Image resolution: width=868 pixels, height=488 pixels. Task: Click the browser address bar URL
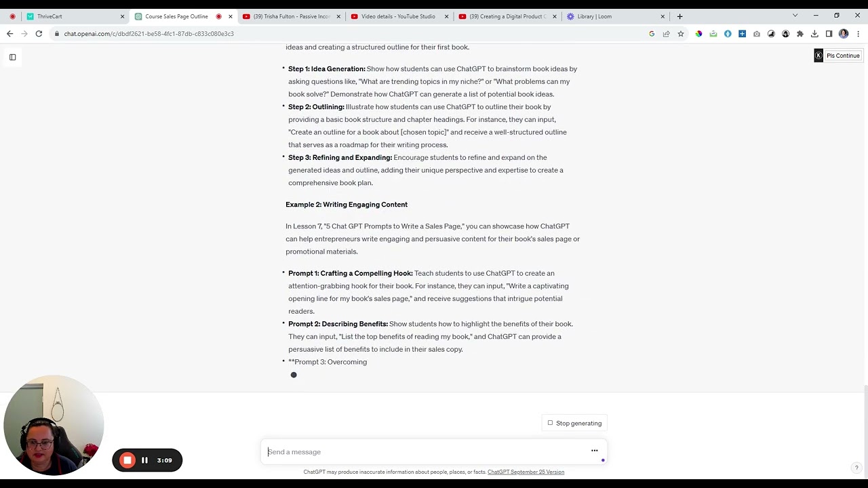coord(149,34)
